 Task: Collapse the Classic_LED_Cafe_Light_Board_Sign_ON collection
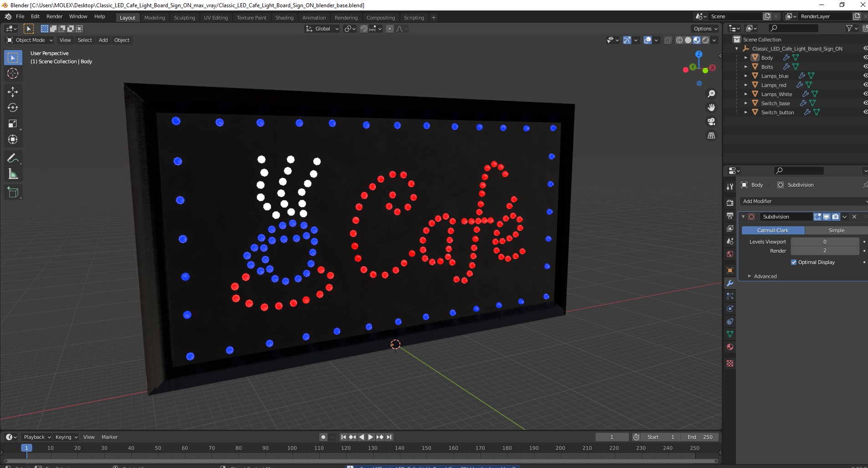pos(737,49)
